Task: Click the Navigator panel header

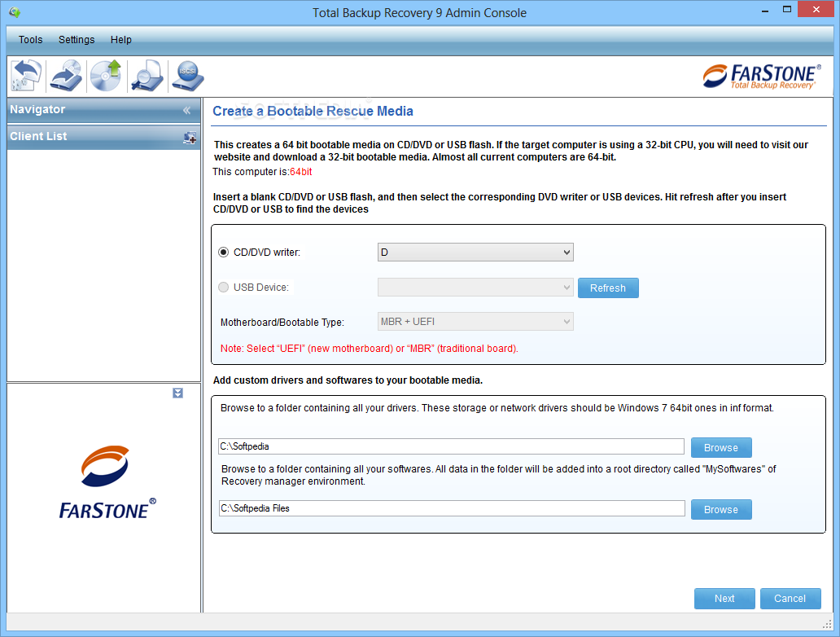Action: (103, 110)
